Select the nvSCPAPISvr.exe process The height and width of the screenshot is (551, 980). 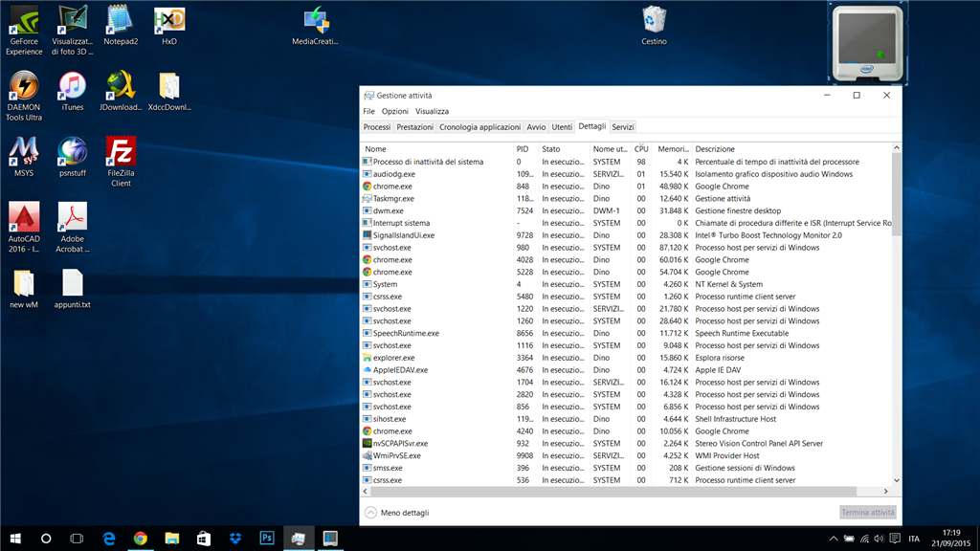[x=627, y=444]
